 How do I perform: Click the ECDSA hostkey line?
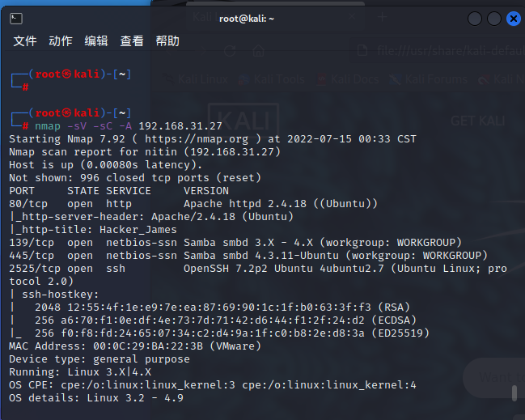click(x=213, y=320)
